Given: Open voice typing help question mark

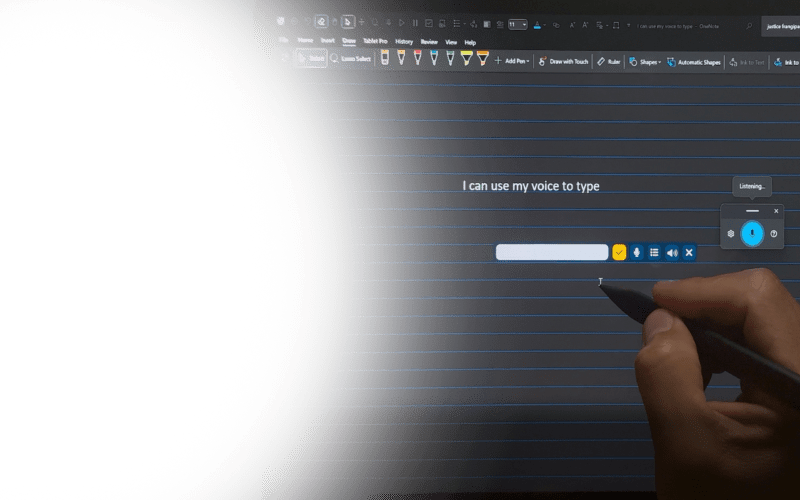Looking at the screenshot, I should point(774,233).
